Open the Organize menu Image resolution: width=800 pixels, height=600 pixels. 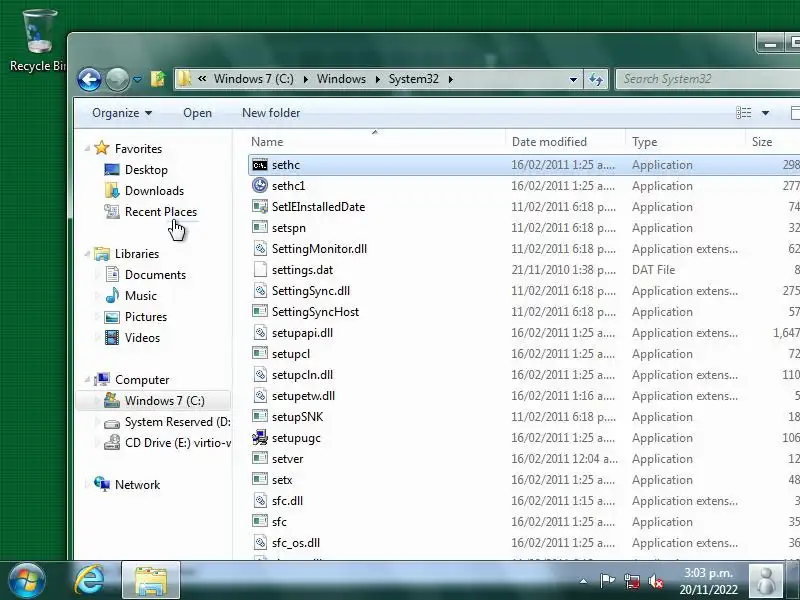[122, 113]
